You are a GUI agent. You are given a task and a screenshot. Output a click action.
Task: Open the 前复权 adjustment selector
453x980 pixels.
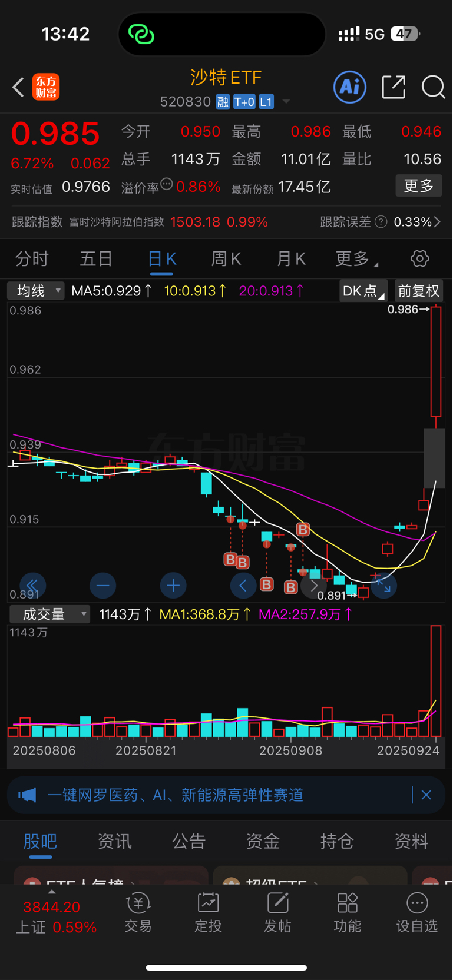tap(419, 291)
